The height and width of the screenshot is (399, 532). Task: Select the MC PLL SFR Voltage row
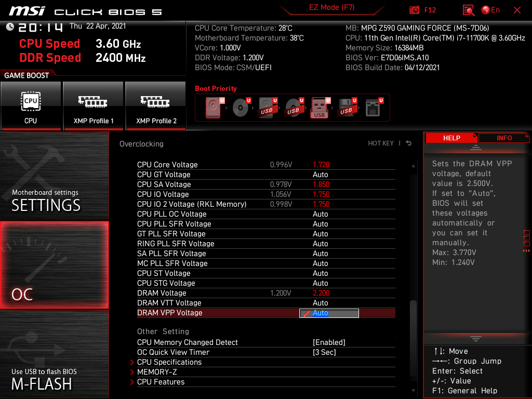(x=266, y=263)
